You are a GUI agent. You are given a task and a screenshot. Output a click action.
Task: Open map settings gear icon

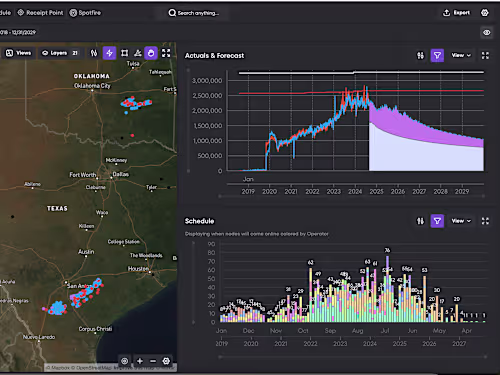166,361
